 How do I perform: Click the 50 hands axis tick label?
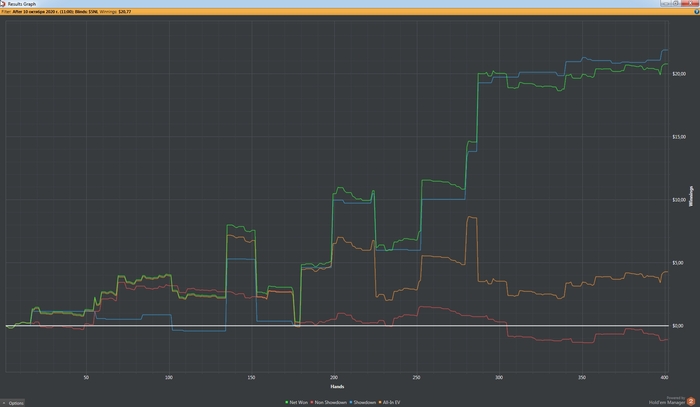86,378
